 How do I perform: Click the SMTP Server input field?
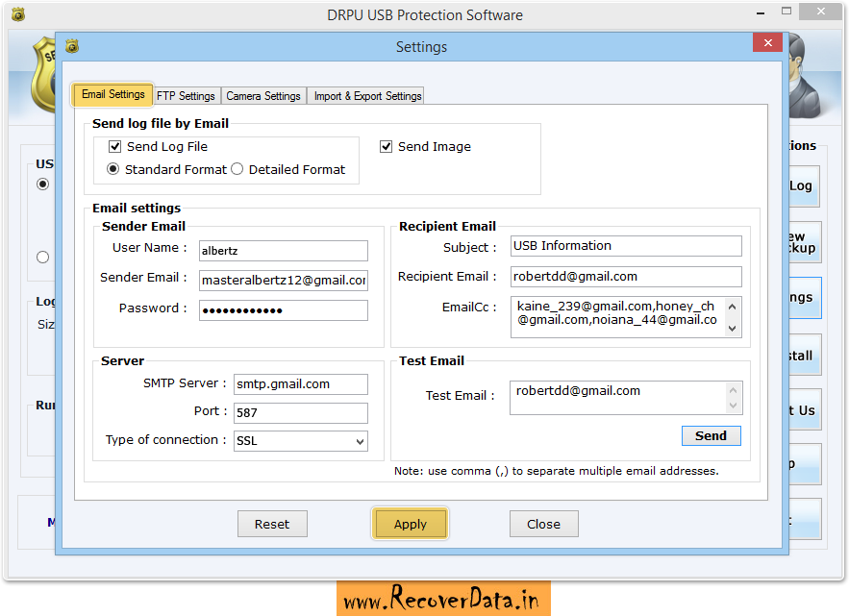301,384
